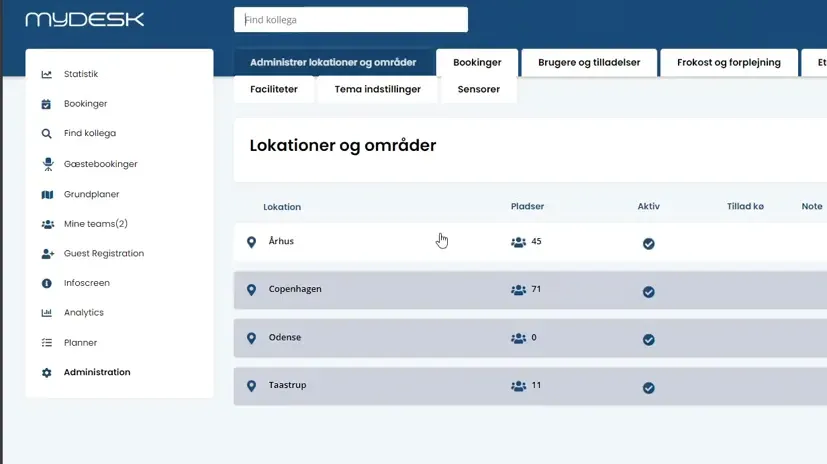The width and height of the screenshot is (827, 464).
Task: Go to Bookinger in the sidebar
Action: (85, 104)
